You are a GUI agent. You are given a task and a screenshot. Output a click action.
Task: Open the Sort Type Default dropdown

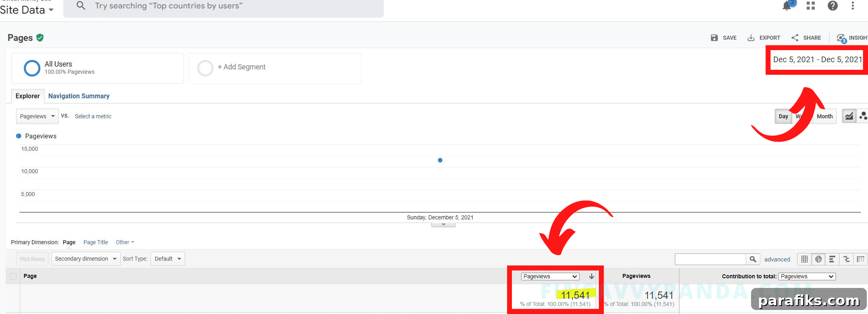(168, 259)
